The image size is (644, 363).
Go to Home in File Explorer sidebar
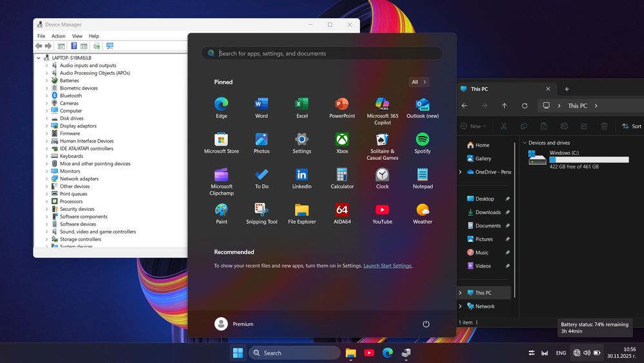point(478,145)
